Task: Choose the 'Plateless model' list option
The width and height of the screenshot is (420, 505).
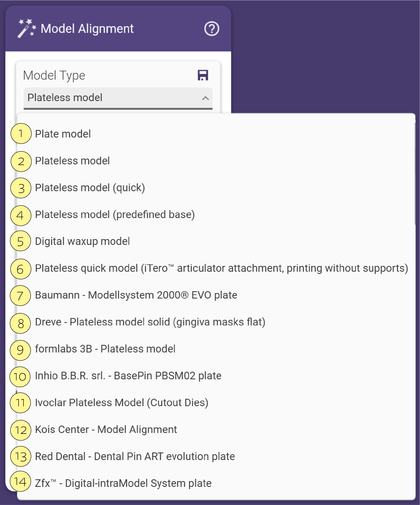Action: 216,161
